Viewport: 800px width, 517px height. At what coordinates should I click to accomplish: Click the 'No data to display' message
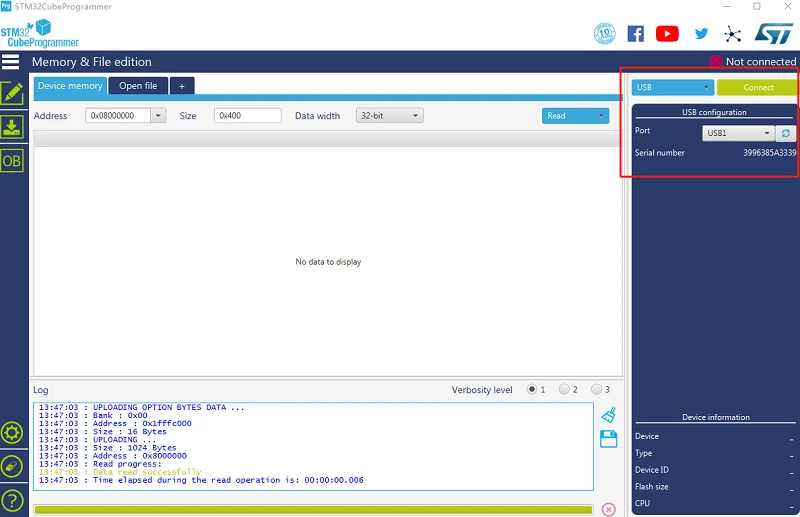[x=328, y=262]
